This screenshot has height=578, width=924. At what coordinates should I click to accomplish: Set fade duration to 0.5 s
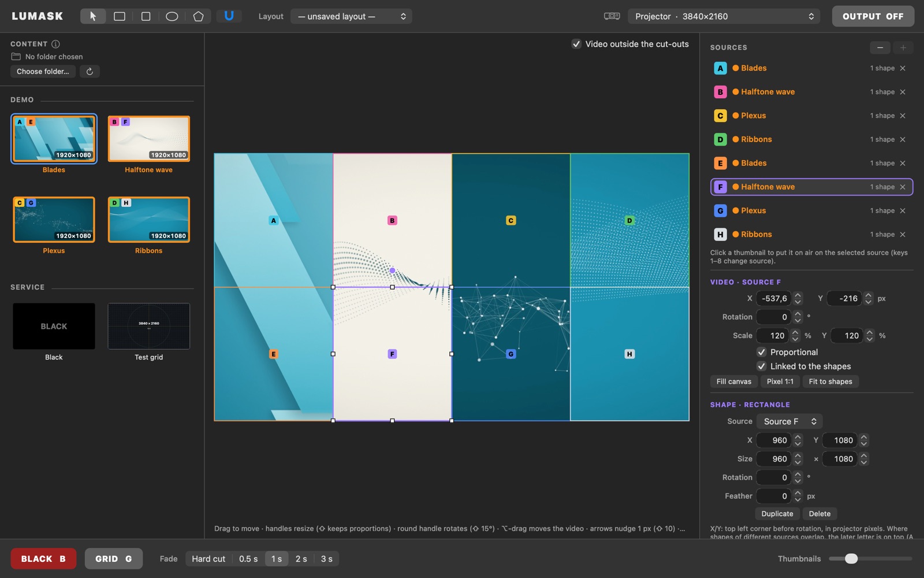coord(248,559)
